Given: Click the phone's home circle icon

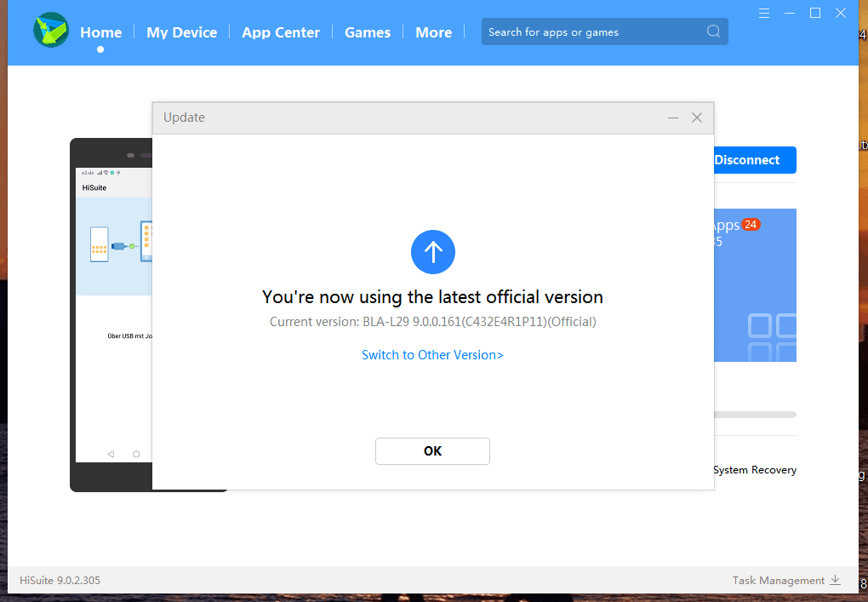Looking at the screenshot, I should click(136, 454).
